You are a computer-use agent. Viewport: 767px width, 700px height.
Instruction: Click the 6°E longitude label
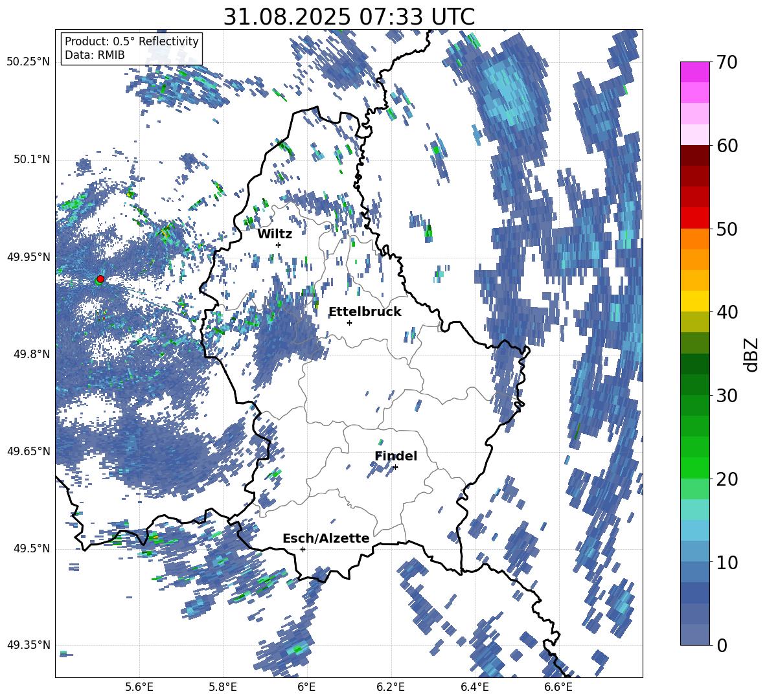pyautogui.click(x=306, y=687)
